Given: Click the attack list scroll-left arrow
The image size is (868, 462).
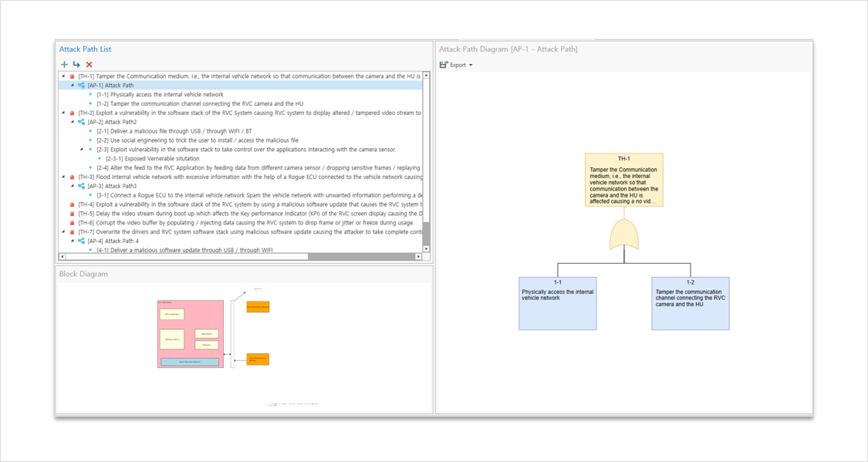Looking at the screenshot, I should point(62,257).
